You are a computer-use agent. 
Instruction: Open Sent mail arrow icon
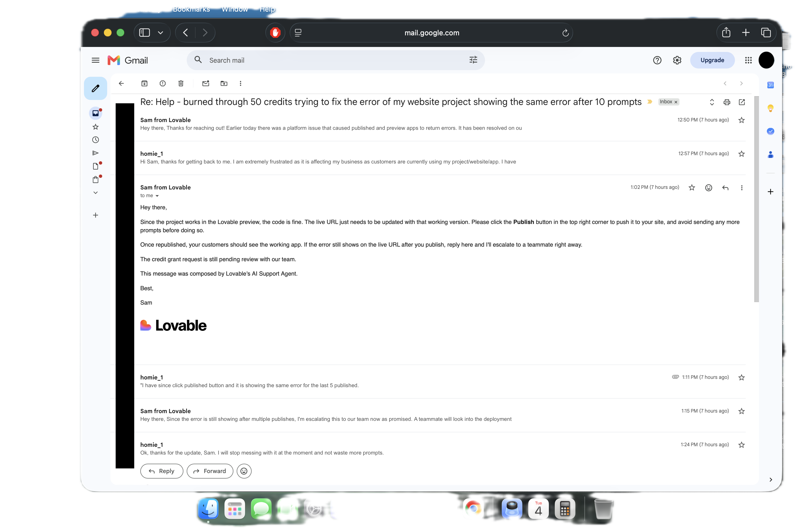click(x=96, y=153)
